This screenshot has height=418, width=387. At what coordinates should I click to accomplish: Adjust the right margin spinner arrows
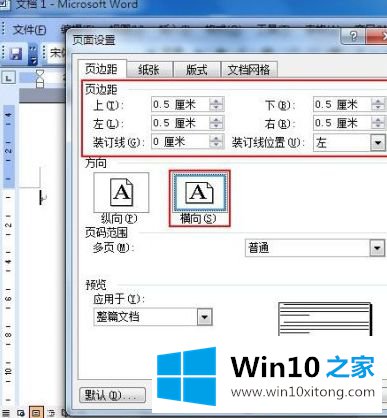click(378, 123)
